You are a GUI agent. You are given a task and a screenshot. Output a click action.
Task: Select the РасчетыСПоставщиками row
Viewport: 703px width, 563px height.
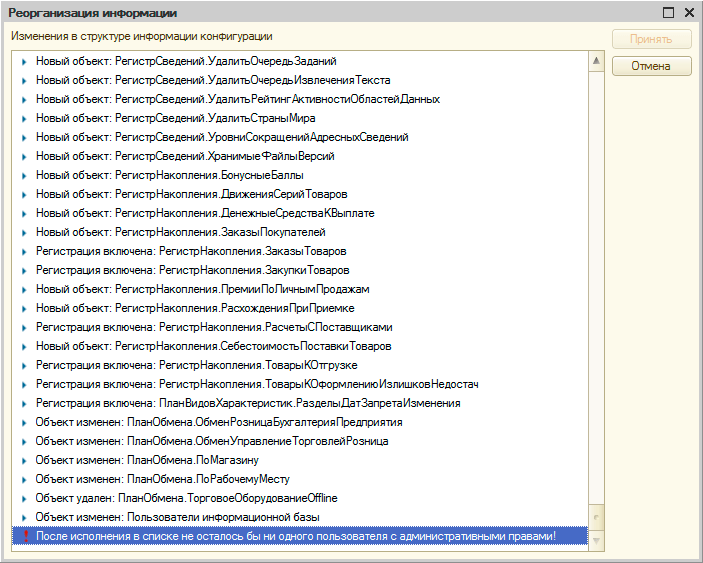(x=214, y=328)
